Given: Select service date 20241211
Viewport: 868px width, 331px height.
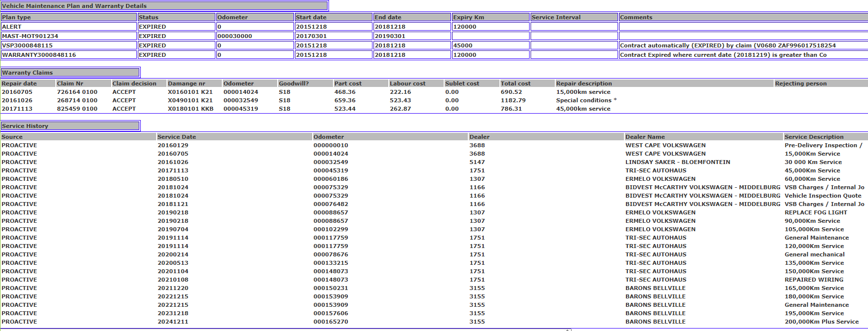Looking at the screenshot, I should pos(173,322).
